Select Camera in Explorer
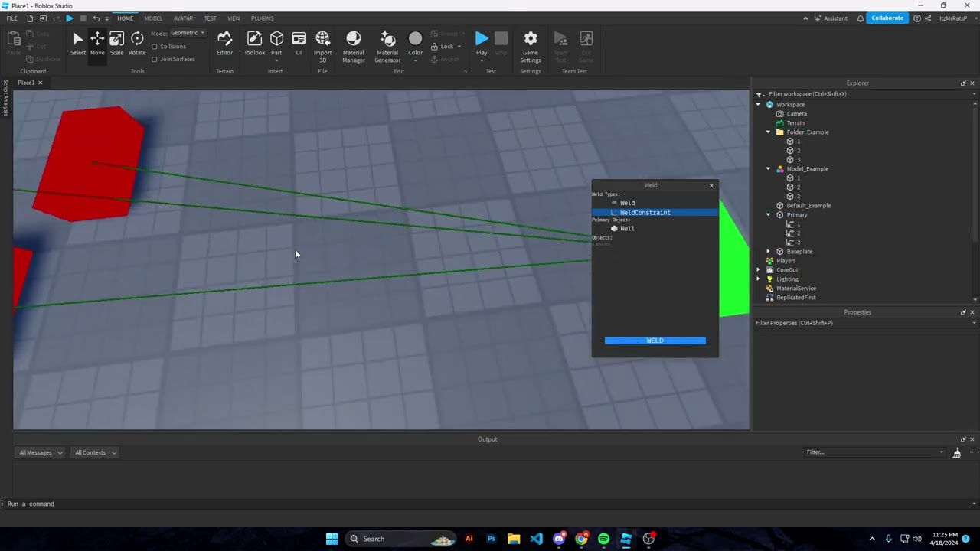The image size is (980, 551). pos(796,114)
